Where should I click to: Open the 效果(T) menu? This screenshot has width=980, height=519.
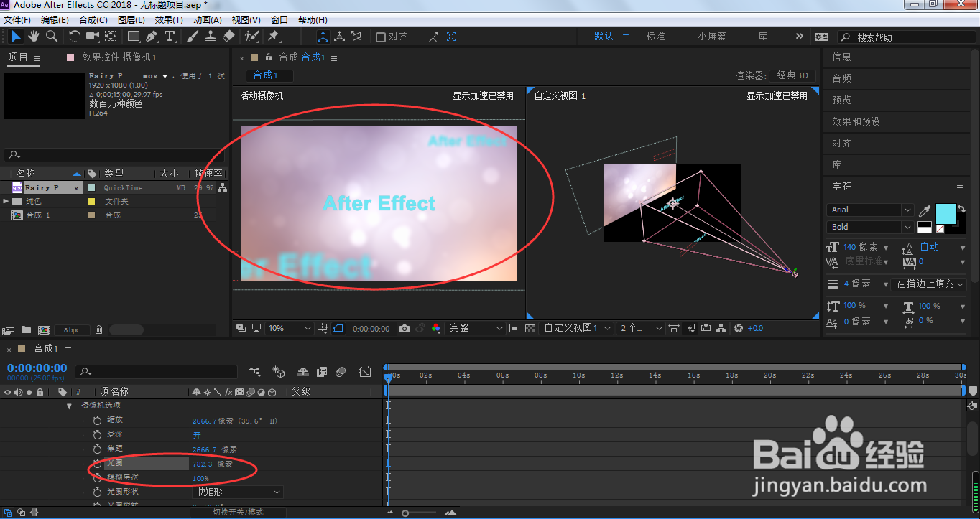click(x=169, y=20)
